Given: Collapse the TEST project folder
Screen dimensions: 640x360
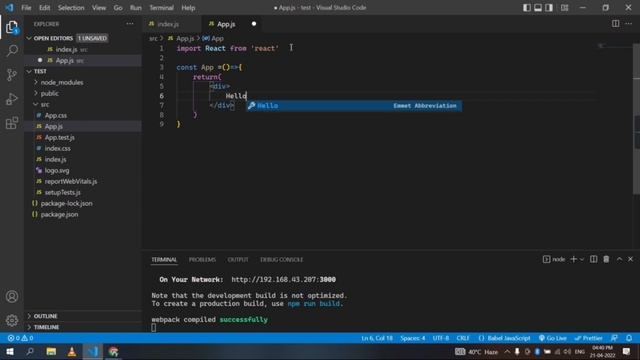Looking at the screenshot, I should click(83, 71).
